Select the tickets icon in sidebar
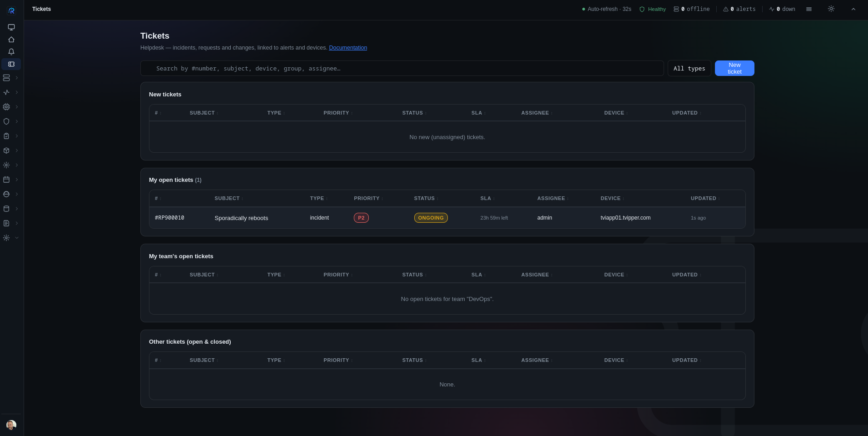This screenshot has height=436, width=868. (x=11, y=64)
